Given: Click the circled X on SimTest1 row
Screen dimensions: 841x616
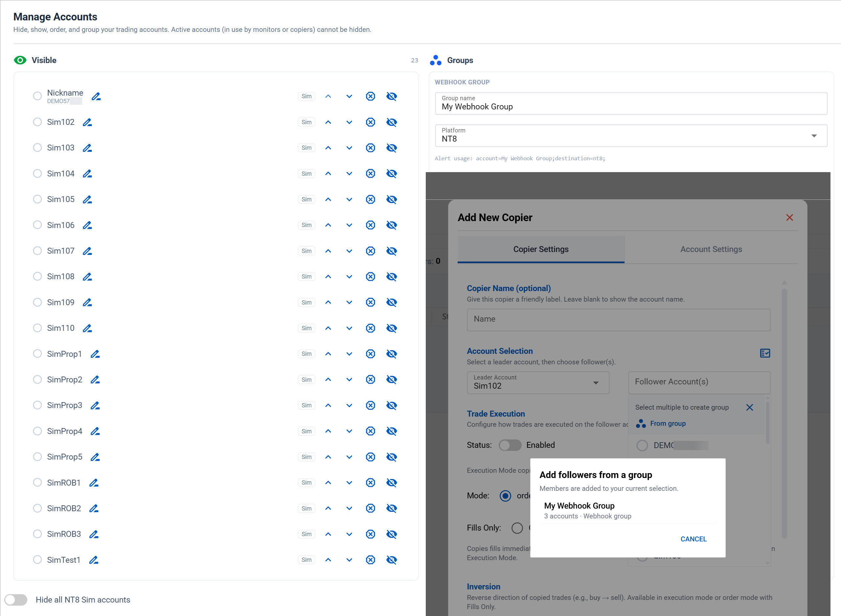Looking at the screenshot, I should tap(370, 560).
